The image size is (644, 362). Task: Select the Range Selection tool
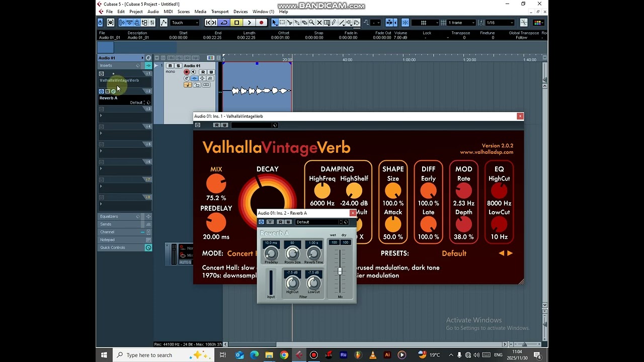[x=282, y=23]
